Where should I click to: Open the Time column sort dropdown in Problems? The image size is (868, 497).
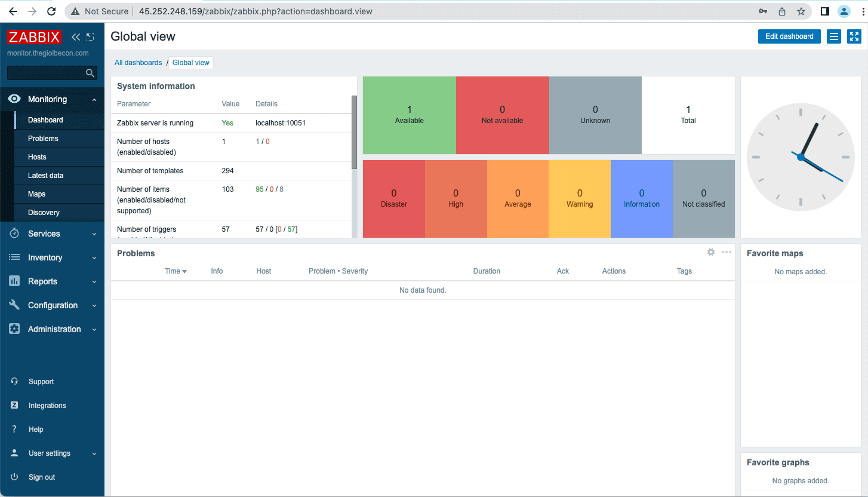click(x=176, y=271)
